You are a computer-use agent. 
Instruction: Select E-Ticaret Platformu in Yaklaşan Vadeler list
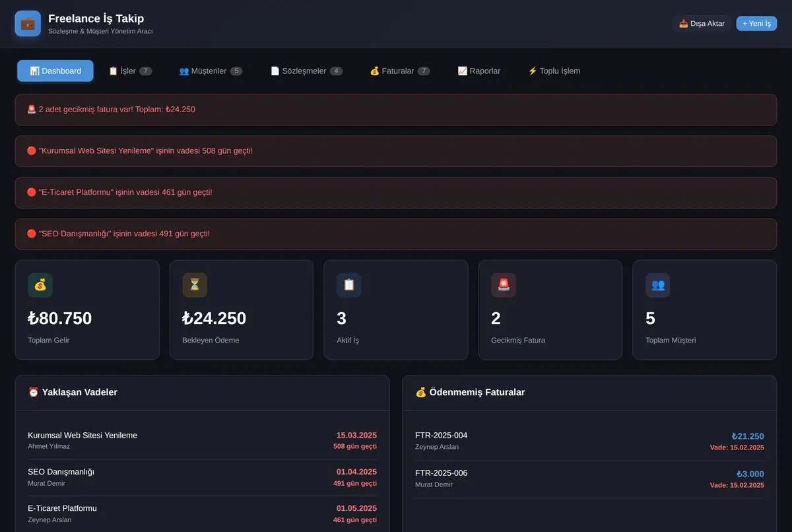pos(63,508)
